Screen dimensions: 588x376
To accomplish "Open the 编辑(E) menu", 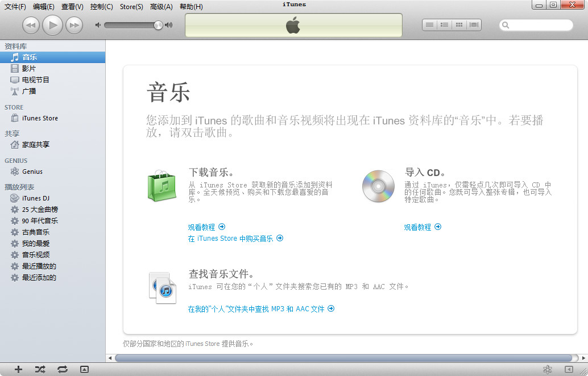I will click(x=43, y=7).
